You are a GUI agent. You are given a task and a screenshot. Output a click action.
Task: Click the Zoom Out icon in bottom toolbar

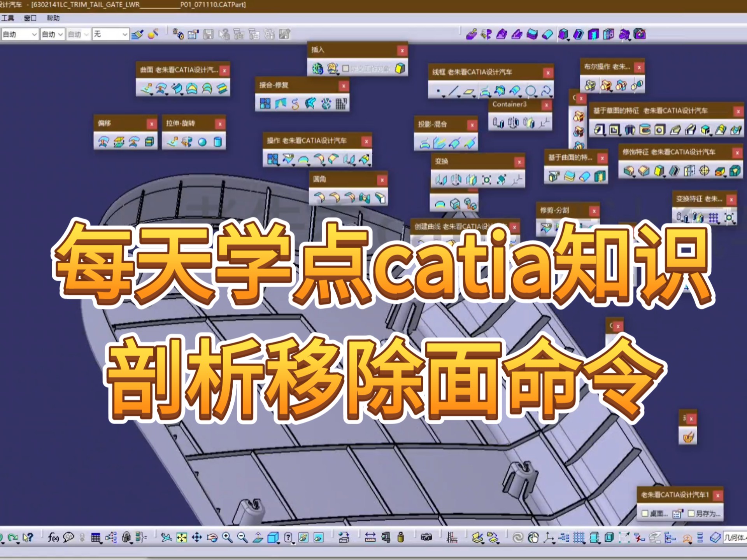pyautogui.click(x=242, y=538)
